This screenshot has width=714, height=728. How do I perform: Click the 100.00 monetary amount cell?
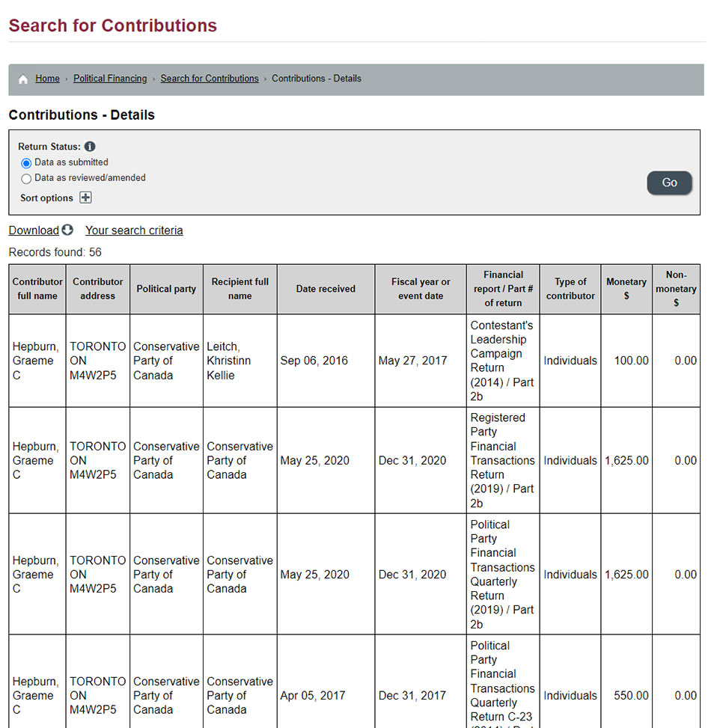coord(626,361)
